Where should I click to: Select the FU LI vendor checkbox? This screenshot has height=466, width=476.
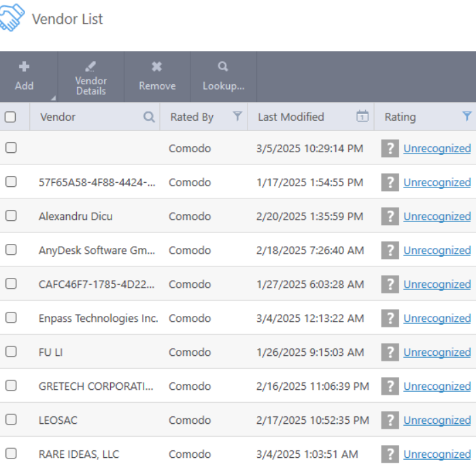[x=11, y=352]
